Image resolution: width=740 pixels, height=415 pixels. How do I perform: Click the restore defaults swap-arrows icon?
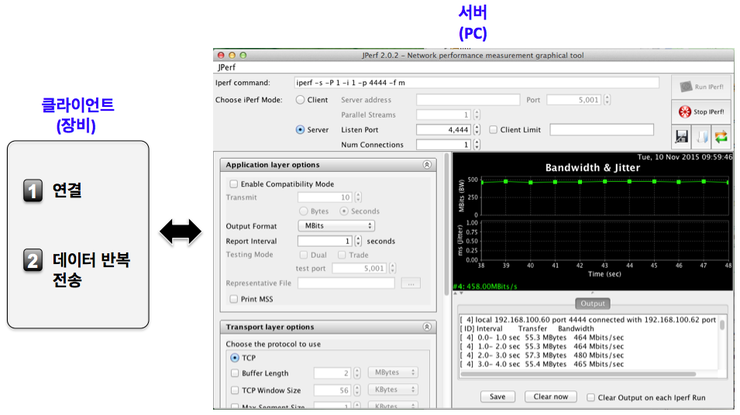coord(722,136)
